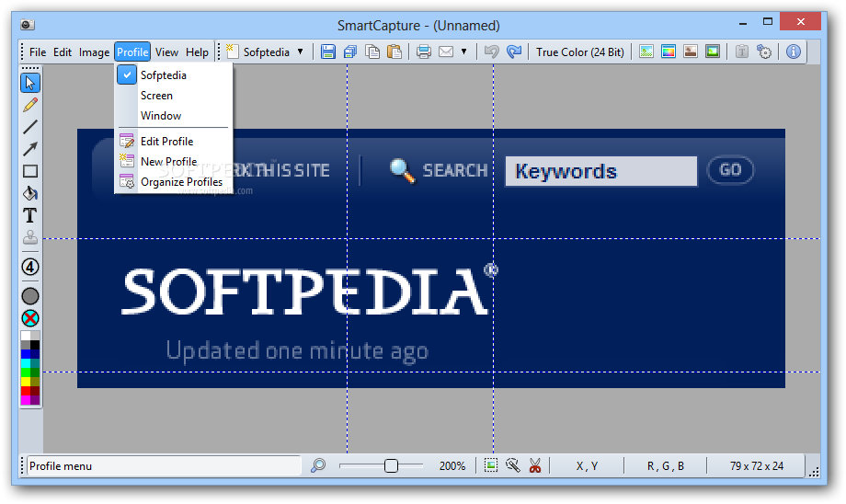This screenshot has width=846, height=504.
Task: Click the grayed-out T clipboard icon
Action: pos(742,52)
